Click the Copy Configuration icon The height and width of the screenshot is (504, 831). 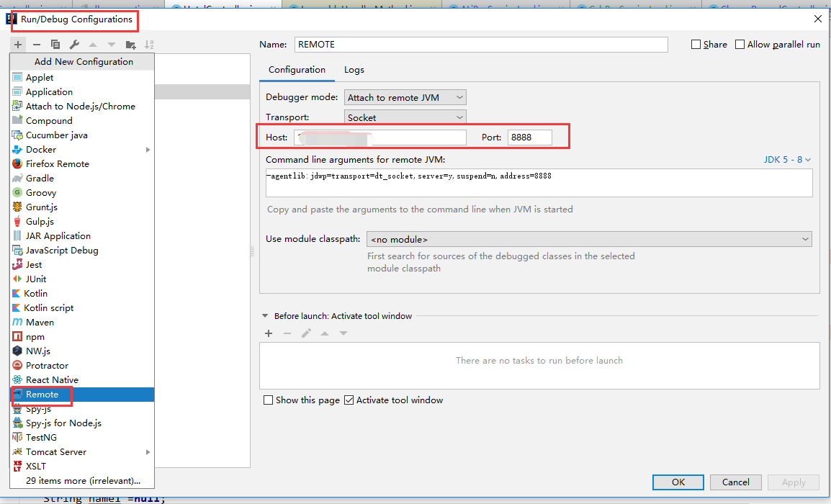click(55, 45)
